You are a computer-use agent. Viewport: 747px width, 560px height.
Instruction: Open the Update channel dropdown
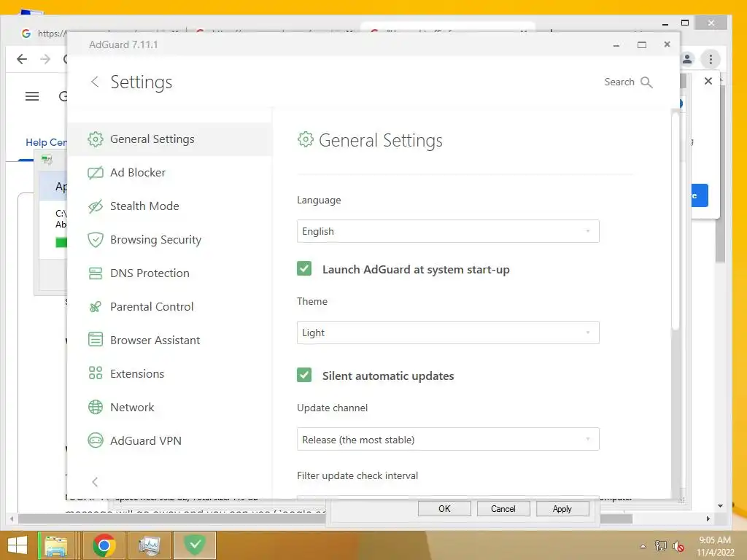[448, 440]
